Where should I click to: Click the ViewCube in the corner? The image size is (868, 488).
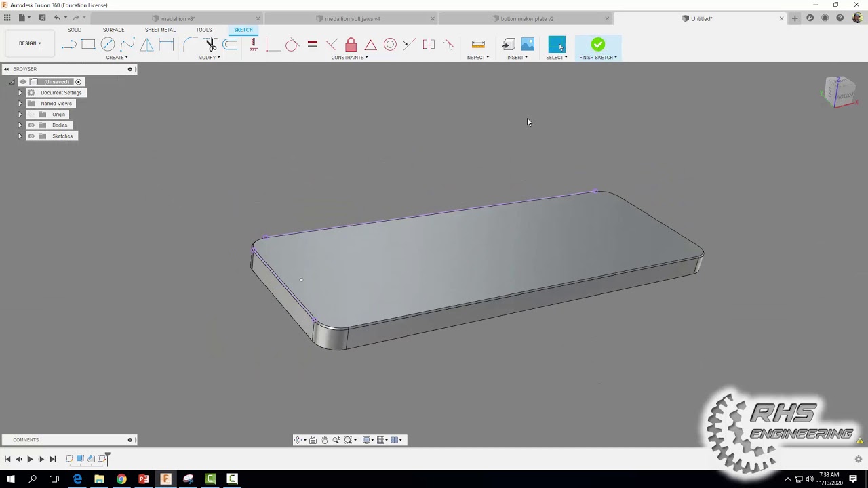click(x=840, y=91)
